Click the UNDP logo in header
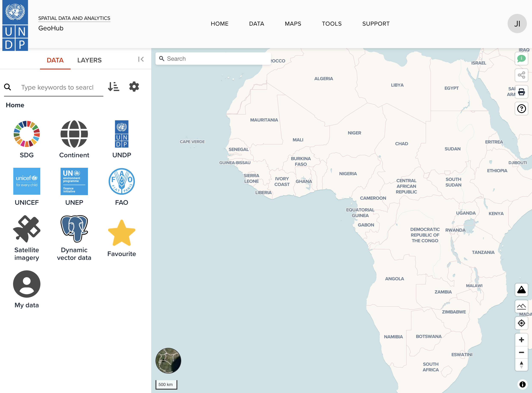532x393 pixels. point(15,25)
